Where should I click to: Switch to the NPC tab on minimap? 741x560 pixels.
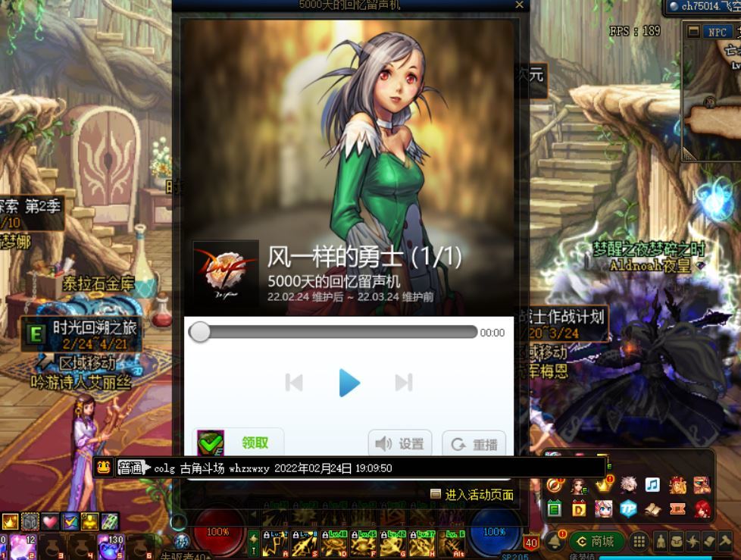coord(717,32)
